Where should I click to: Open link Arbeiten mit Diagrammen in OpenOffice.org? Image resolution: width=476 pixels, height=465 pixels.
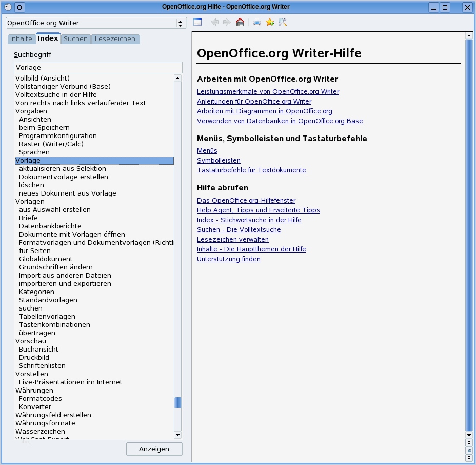[264, 111]
